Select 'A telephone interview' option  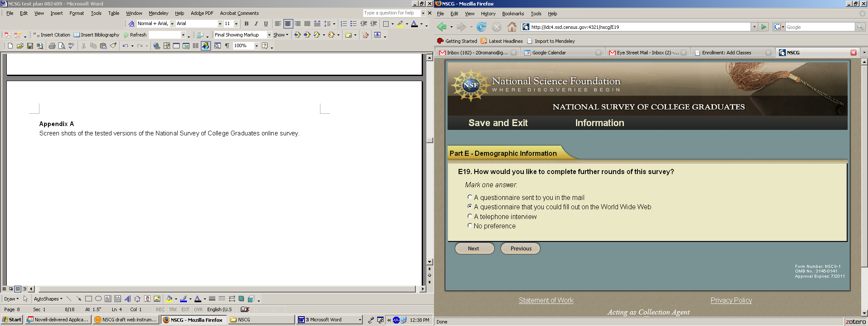coord(470,216)
